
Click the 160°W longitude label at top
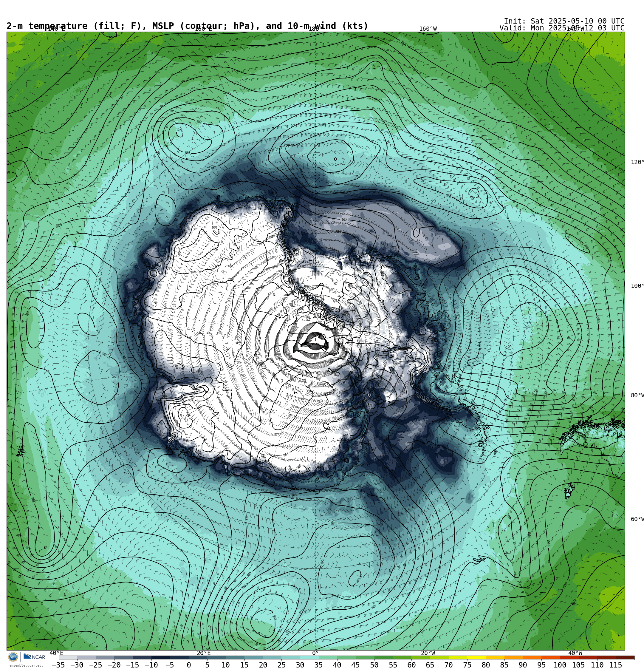coord(428,29)
